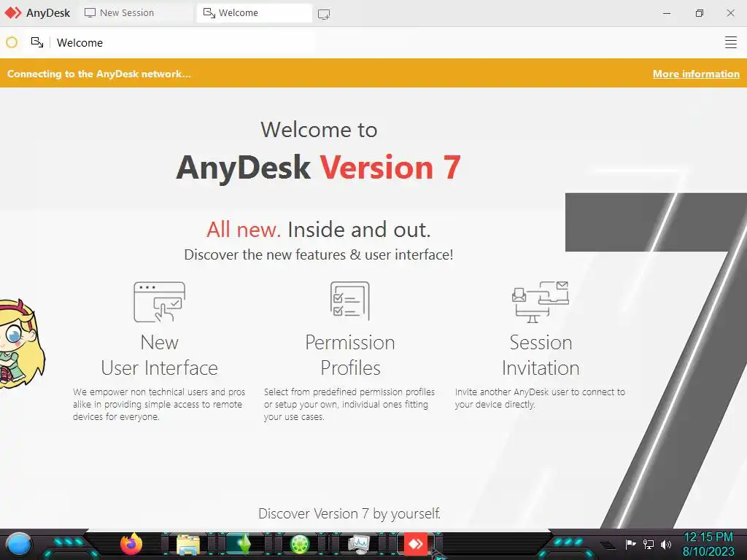The width and height of the screenshot is (747, 560).
Task: Close the AnyDesk window
Action: coord(730,13)
